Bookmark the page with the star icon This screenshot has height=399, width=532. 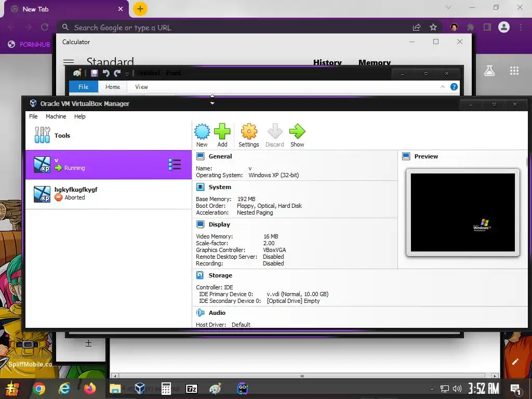tap(433, 28)
